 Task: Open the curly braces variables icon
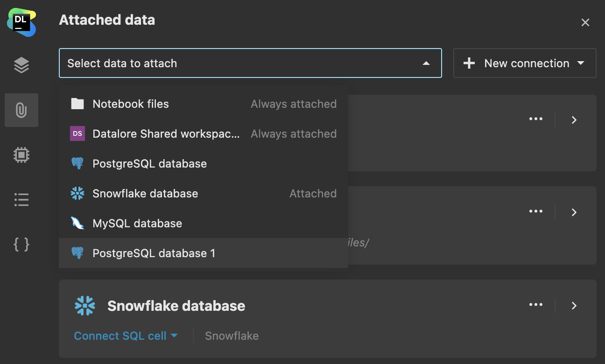tap(21, 244)
